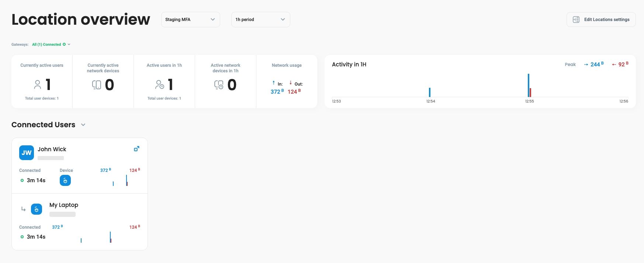Click the active network devices icon

[x=97, y=85]
